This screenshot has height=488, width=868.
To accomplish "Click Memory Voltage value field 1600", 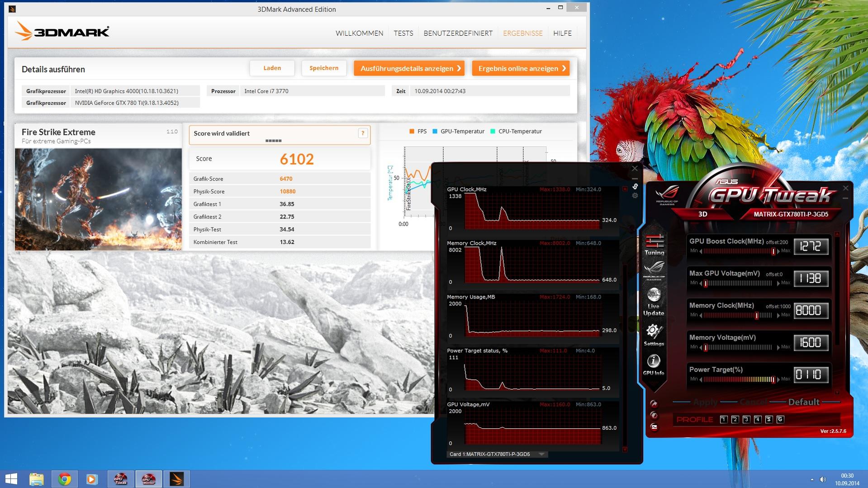I will point(811,343).
